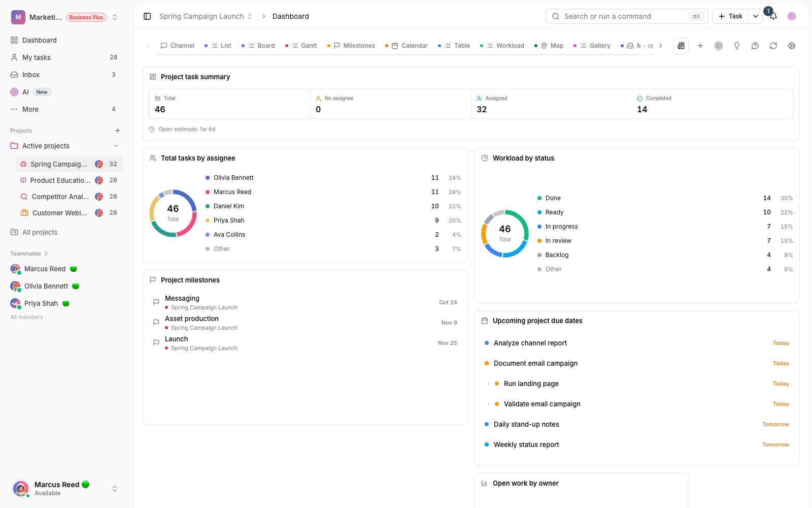Switch to the Gantt view tab
This screenshot has width=812, height=508.
(x=301, y=46)
